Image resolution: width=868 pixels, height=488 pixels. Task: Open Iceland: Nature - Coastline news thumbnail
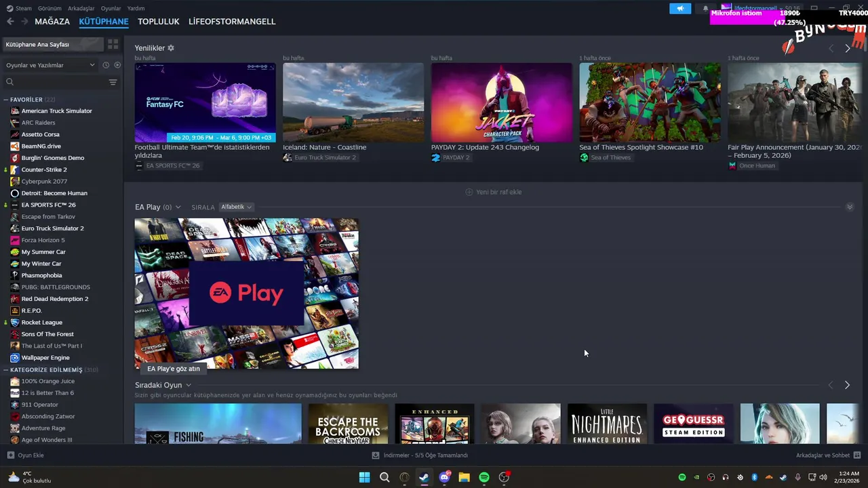tap(353, 102)
